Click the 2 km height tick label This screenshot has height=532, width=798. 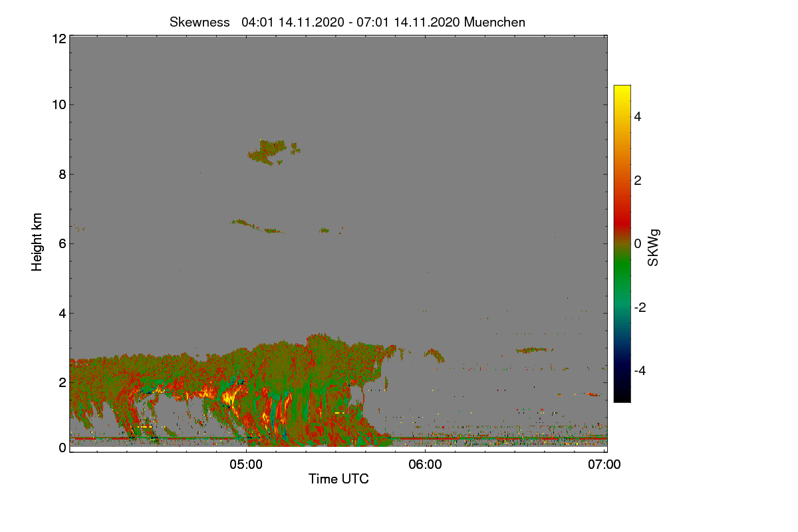[x=63, y=382]
